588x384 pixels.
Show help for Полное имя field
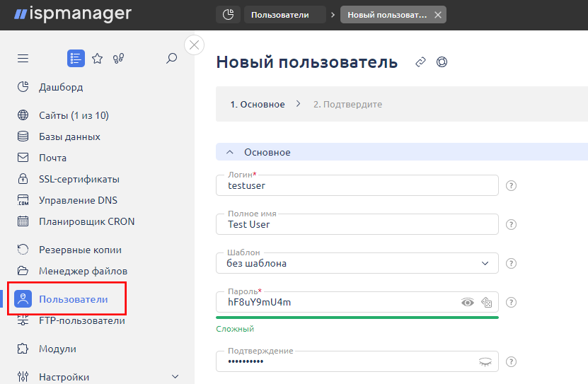511,224
